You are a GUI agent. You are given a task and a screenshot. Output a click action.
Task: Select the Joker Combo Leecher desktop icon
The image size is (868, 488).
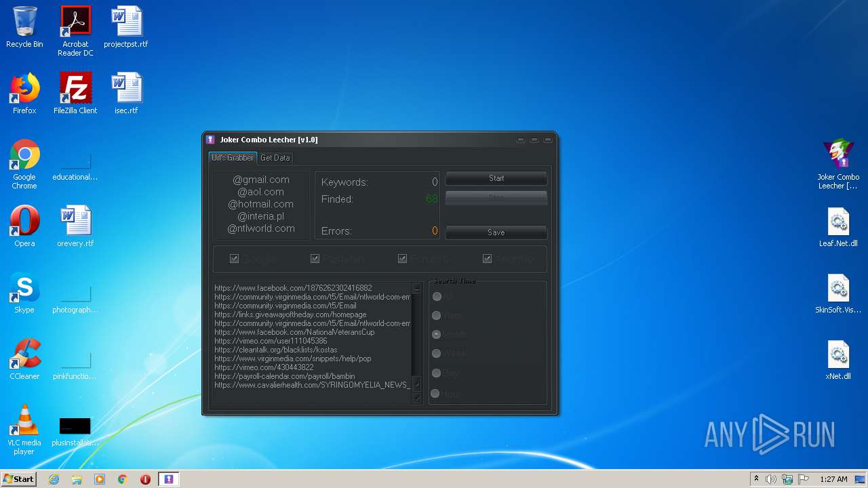(x=838, y=164)
